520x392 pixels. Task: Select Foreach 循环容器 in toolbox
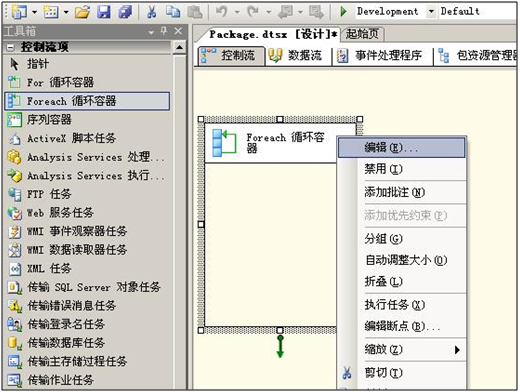pos(87,101)
